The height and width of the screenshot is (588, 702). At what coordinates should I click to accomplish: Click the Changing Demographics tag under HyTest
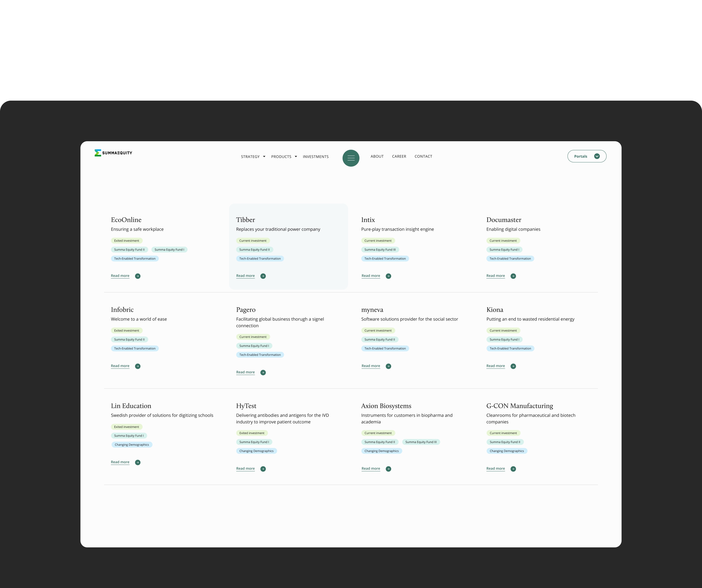click(256, 451)
